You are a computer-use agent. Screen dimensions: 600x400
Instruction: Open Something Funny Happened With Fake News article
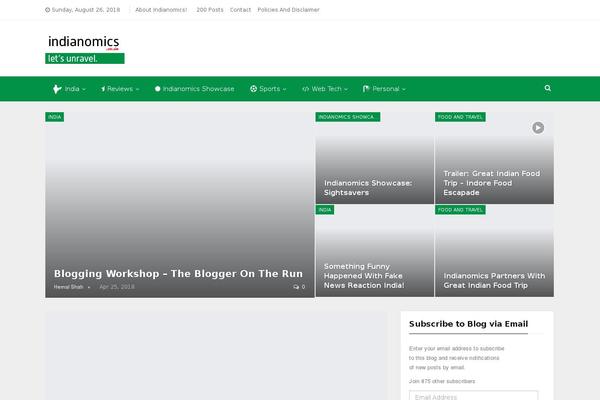point(364,276)
